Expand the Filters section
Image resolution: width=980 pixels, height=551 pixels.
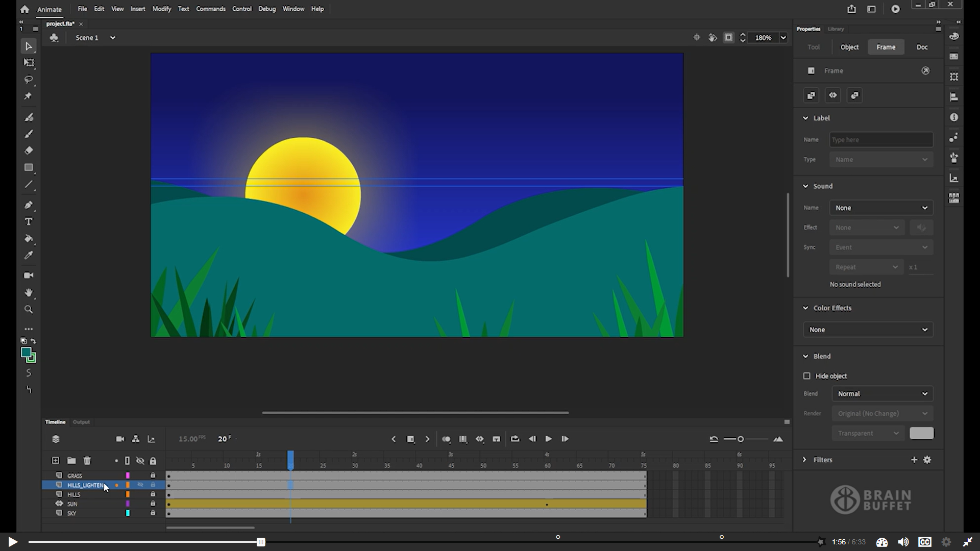click(x=805, y=460)
